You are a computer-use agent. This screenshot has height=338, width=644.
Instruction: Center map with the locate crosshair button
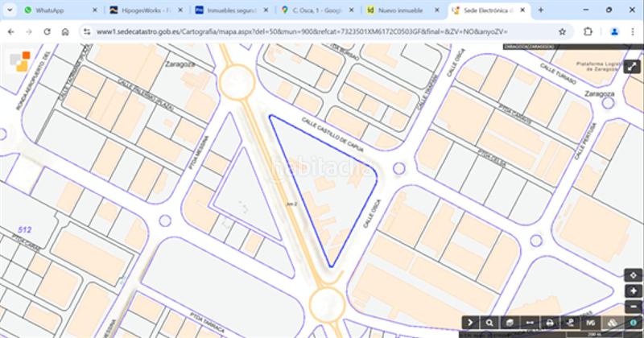(633, 274)
